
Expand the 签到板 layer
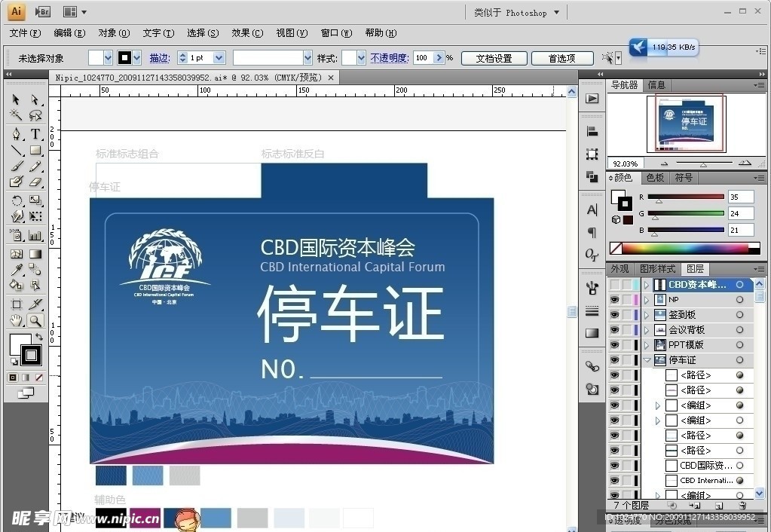[647, 315]
